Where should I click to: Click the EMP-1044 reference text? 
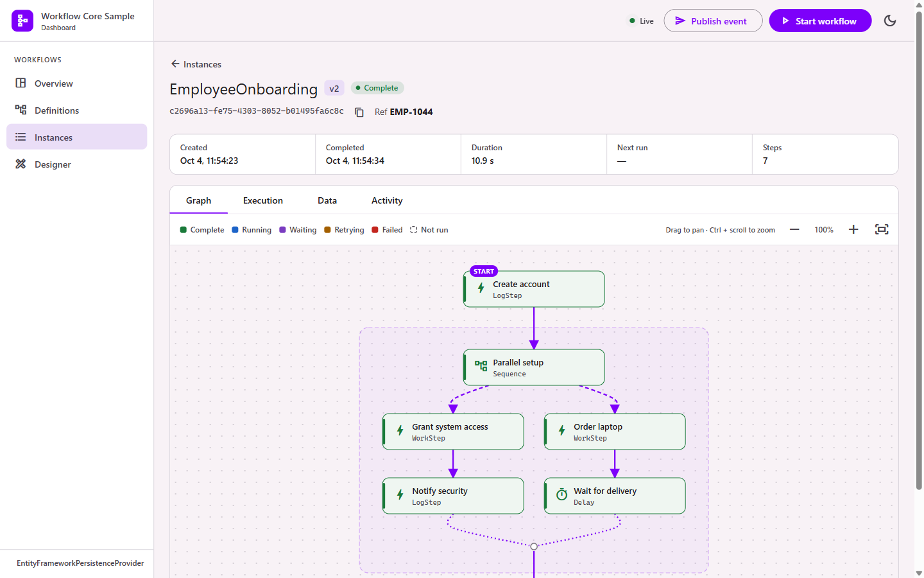point(411,112)
